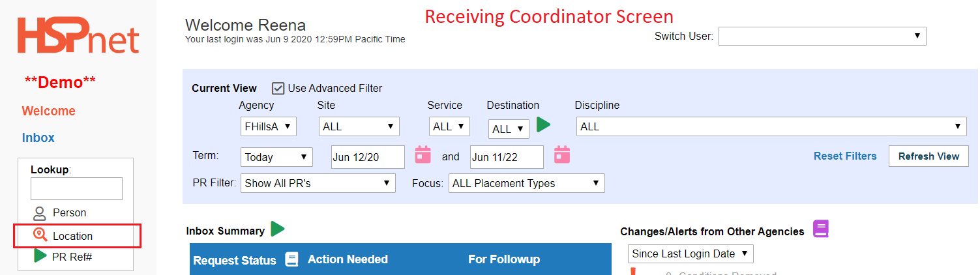Open the calendar for the Jun 12/20 date
Viewport: 980px width, 275px height.
coord(423,155)
